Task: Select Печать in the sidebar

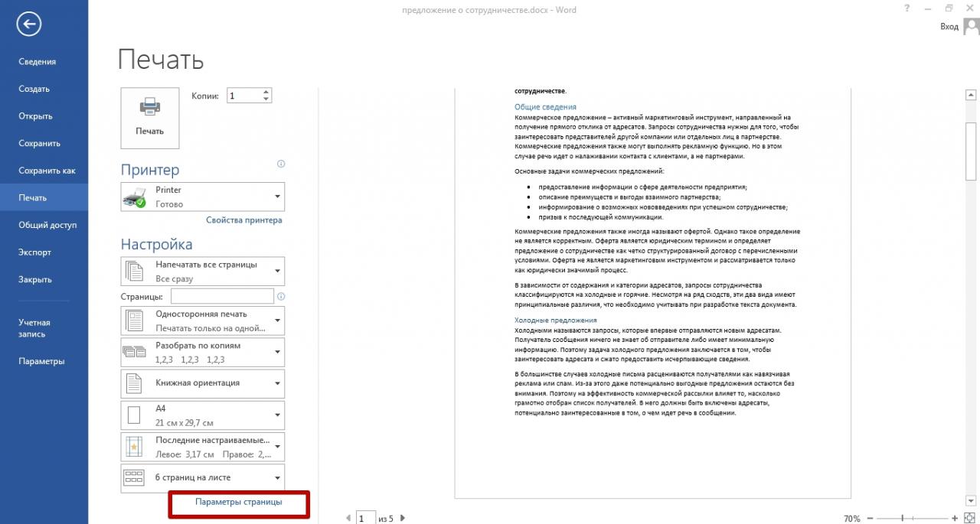Action: [44, 197]
